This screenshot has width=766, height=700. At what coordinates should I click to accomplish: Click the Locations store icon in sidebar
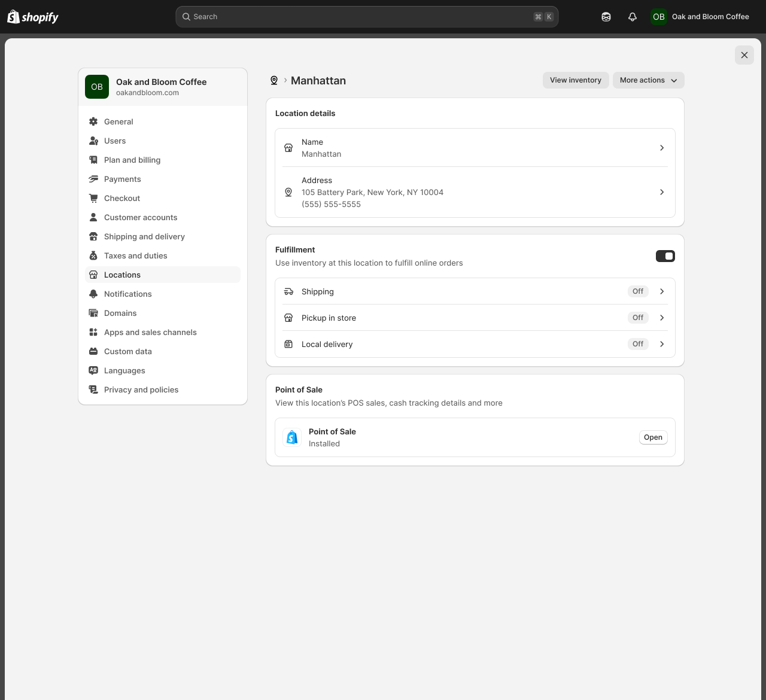pyautogui.click(x=93, y=275)
